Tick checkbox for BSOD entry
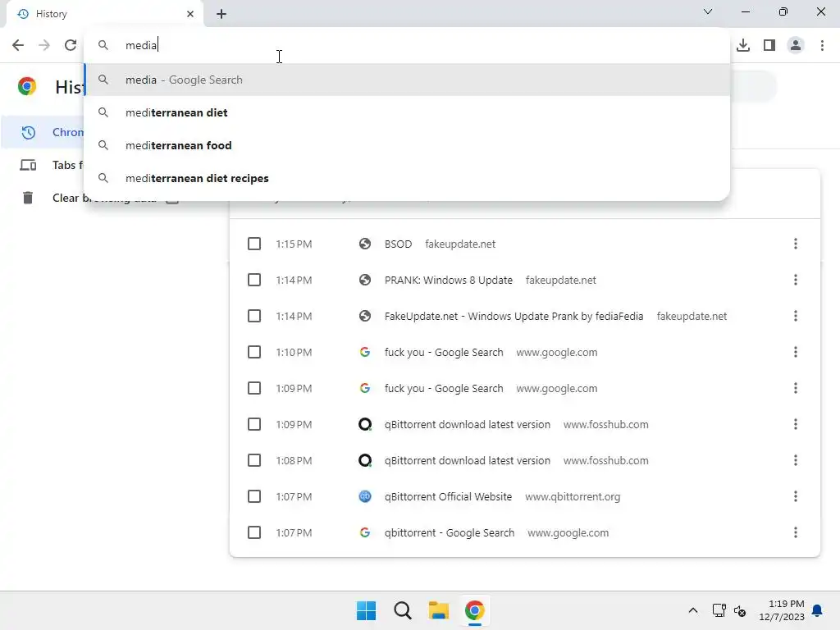The height and width of the screenshot is (630, 840). click(254, 244)
